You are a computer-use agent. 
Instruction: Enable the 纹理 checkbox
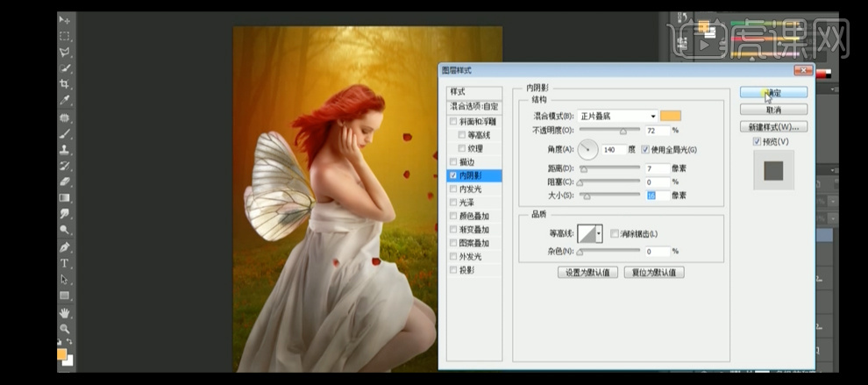(x=462, y=148)
